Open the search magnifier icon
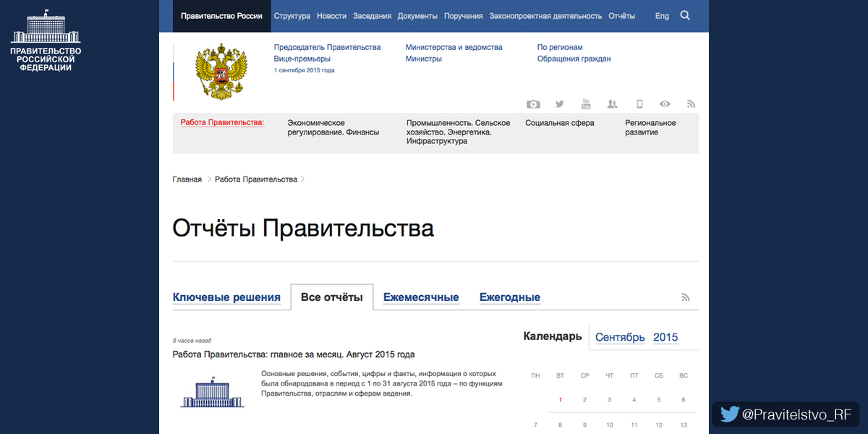 (685, 15)
